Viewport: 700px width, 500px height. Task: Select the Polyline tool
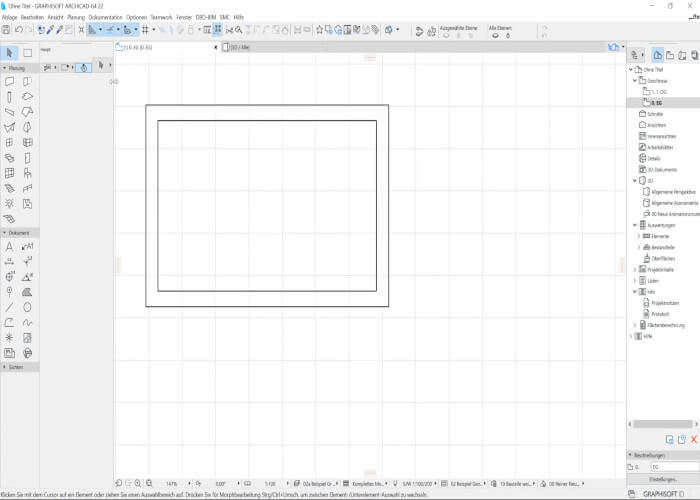tap(9, 322)
